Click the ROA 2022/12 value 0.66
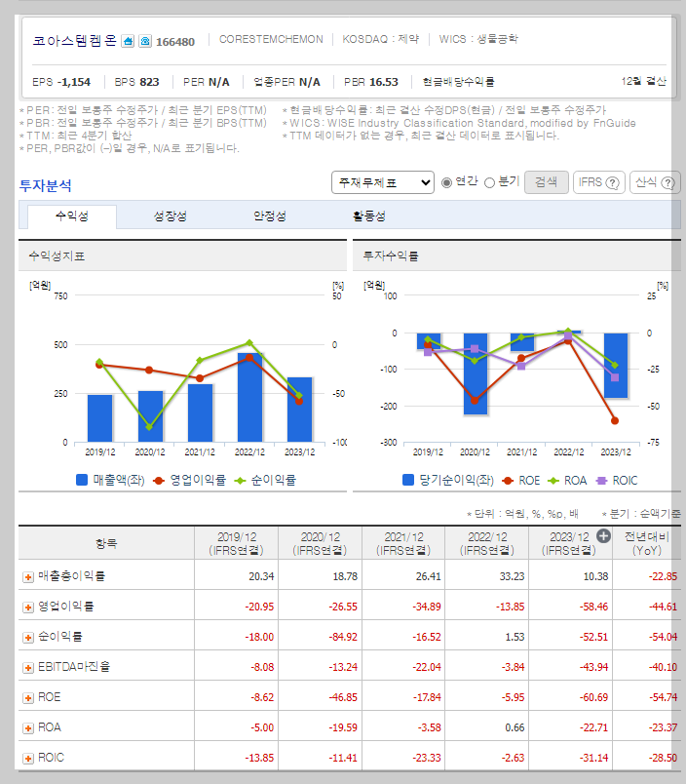Screen dimensions: 686x784 point(514,727)
